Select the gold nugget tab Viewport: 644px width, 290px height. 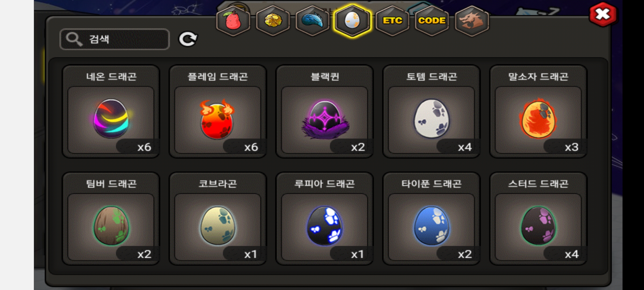[x=273, y=21]
